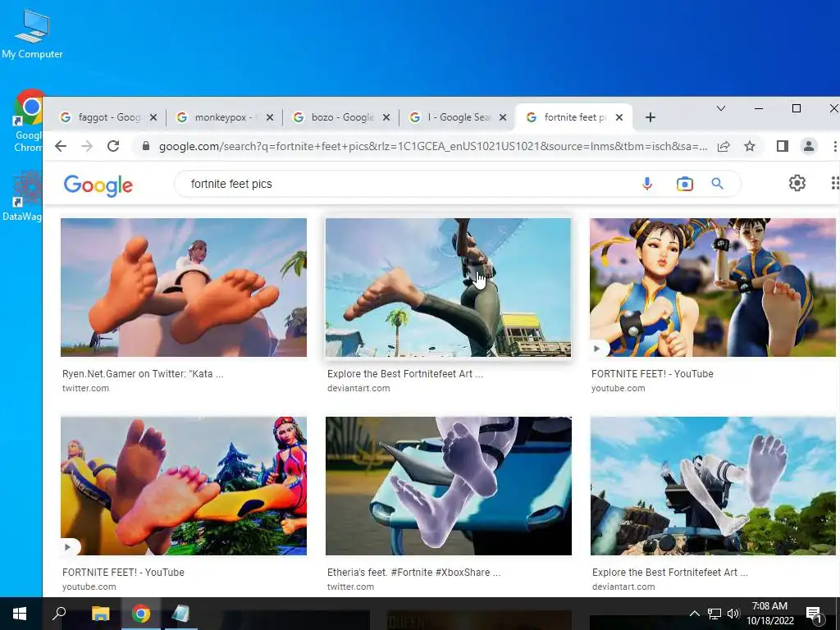Click 'twitter.com' under Ryen.Net.Gamer result
Screen dimensions: 840x630
click(85, 388)
